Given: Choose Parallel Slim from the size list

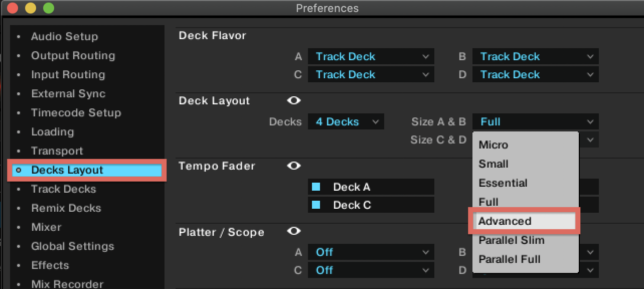Looking at the screenshot, I should pos(526,240).
